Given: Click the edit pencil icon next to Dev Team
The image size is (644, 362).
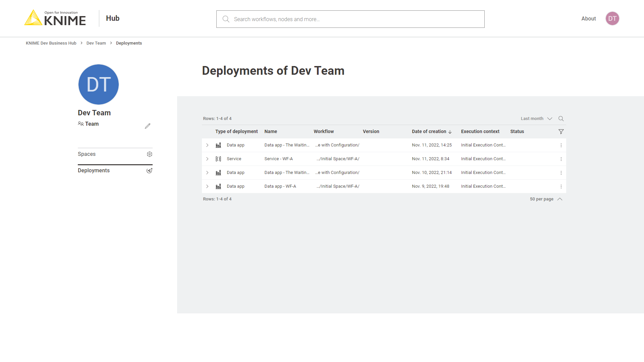Looking at the screenshot, I should pos(148,126).
